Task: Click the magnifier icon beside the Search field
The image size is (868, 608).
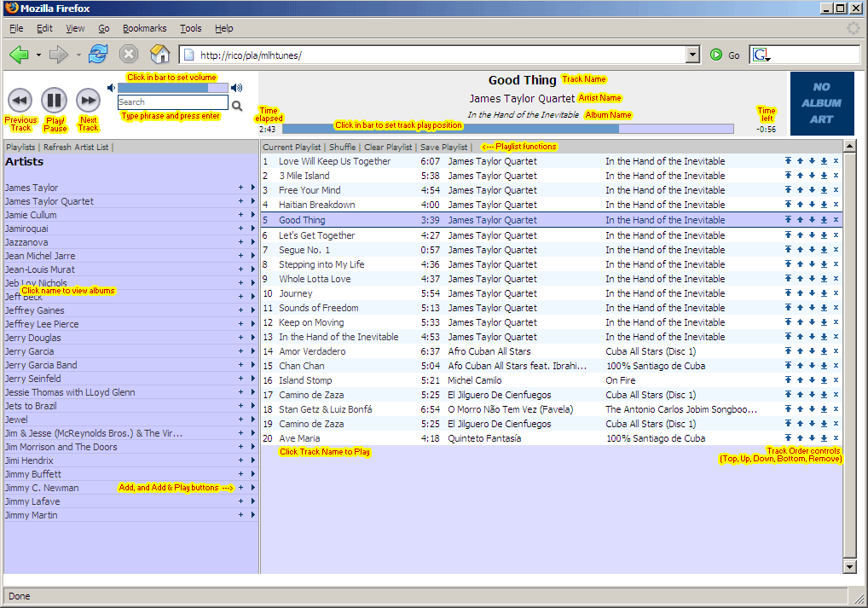Action: point(237,106)
